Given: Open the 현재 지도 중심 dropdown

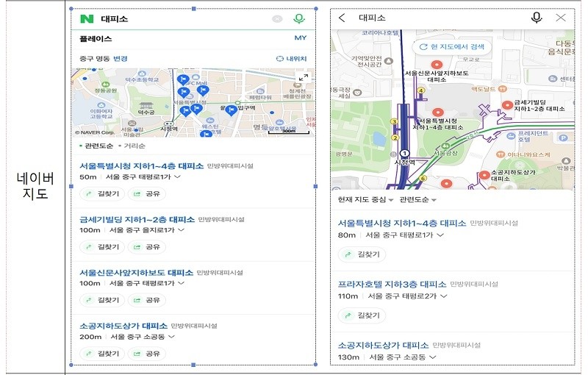Looking at the screenshot, I should point(365,199).
